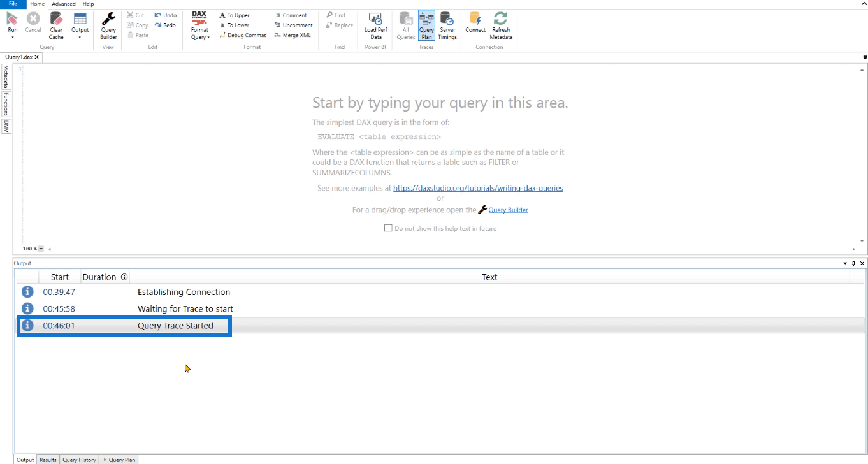Check 'Do not show this help text'

click(x=388, y=228)
